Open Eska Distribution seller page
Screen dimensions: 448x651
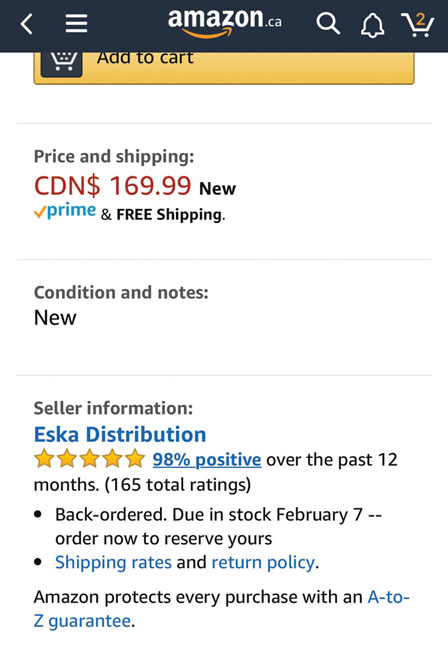tap(120, 434)
